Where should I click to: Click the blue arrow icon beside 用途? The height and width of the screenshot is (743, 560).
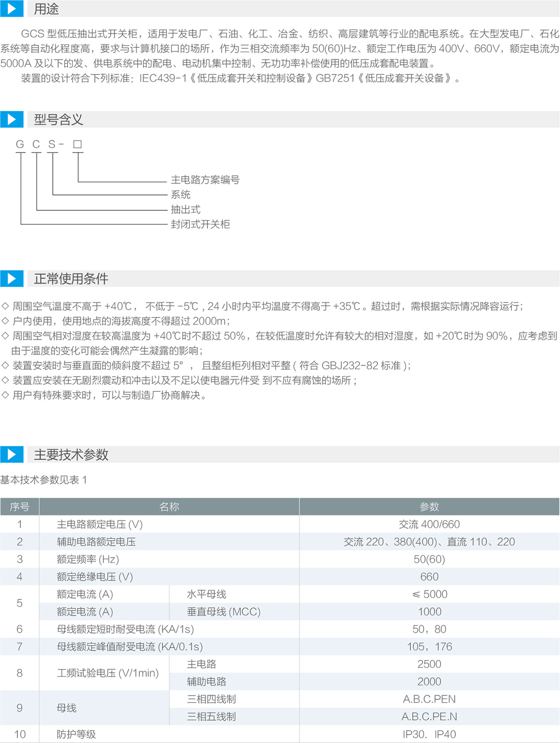(x=11, y=9)
